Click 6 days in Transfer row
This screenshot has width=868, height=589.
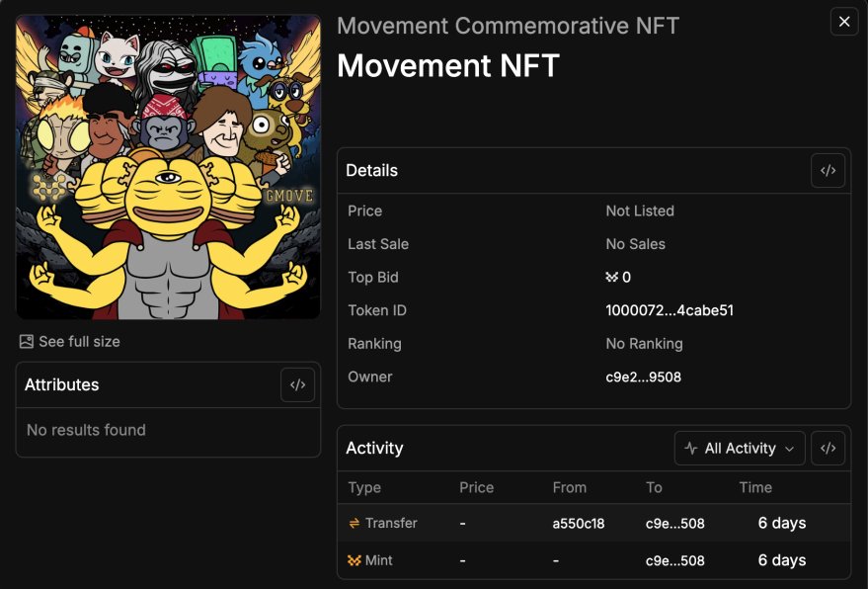(x=782, y=523)
